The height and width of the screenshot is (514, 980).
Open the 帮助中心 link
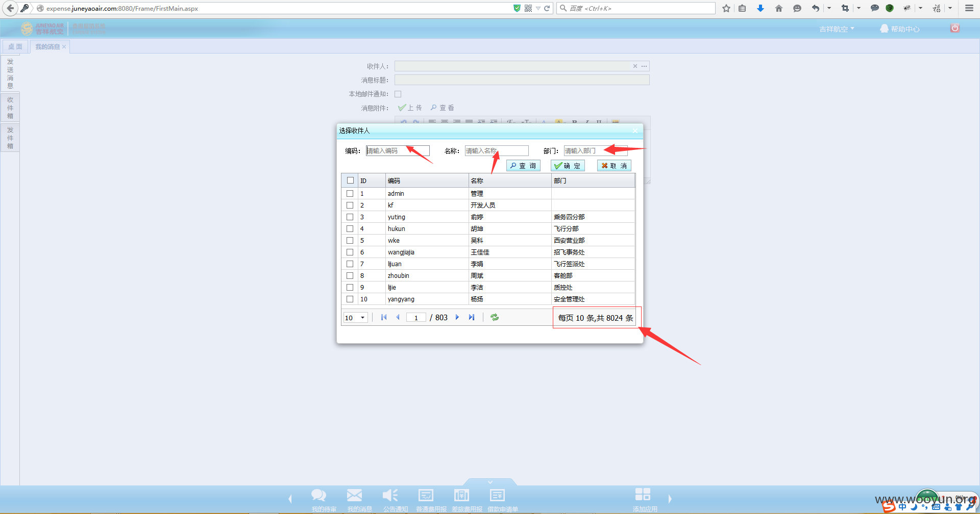click(900, 29)
